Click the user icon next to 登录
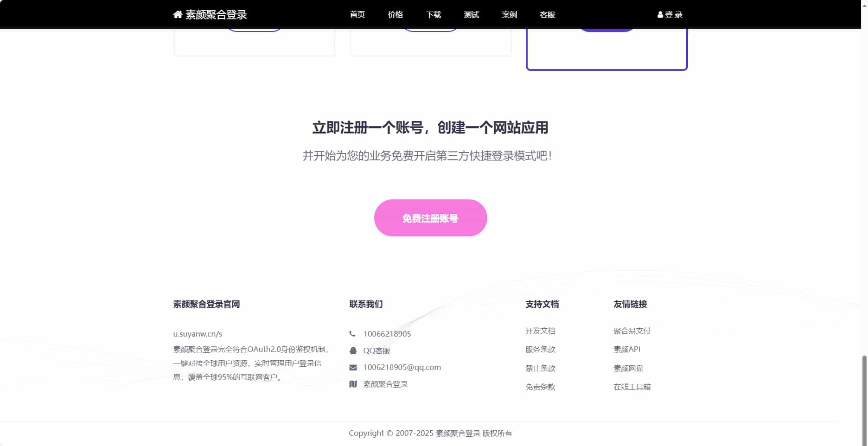The image size is (868, 446). (660, 15)
